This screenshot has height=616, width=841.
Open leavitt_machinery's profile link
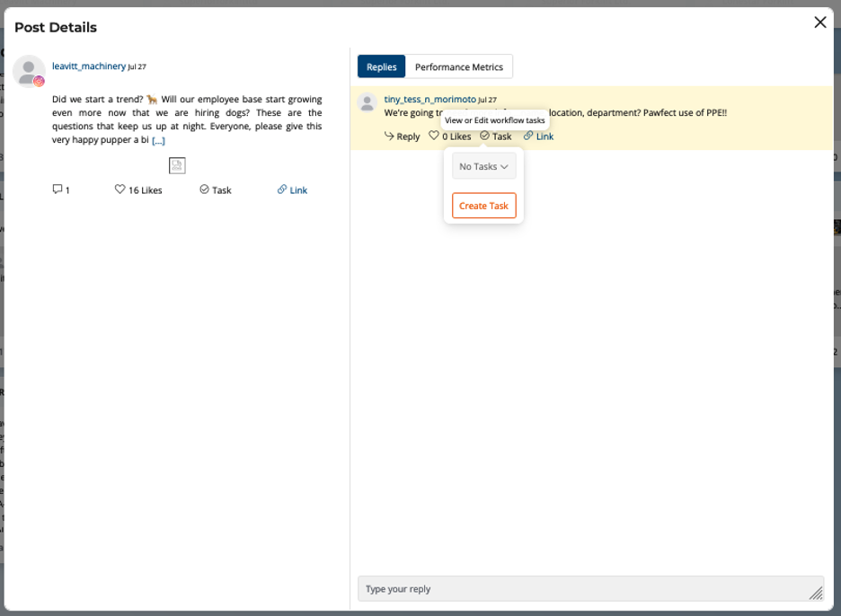pyautogui.click(x=87, y=66)
